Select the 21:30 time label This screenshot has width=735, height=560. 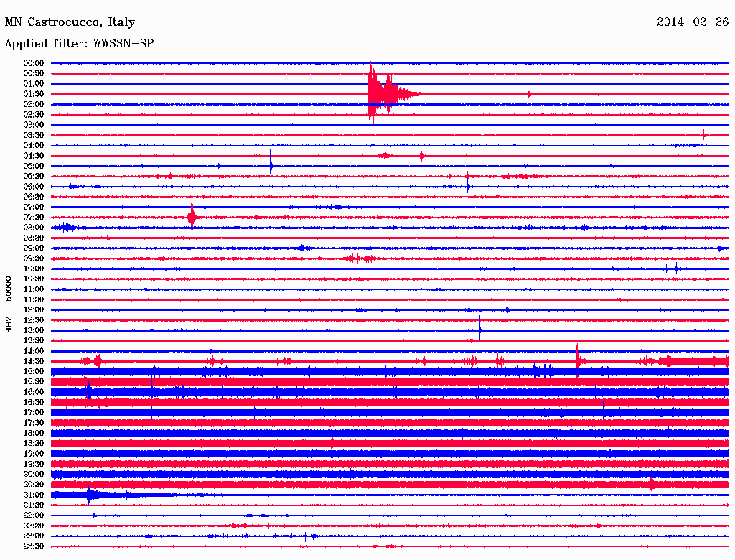pyautogui.click(x=33, y=505)
